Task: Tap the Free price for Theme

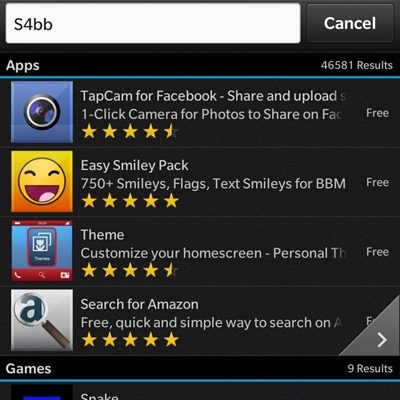Action: coord(377,252)
